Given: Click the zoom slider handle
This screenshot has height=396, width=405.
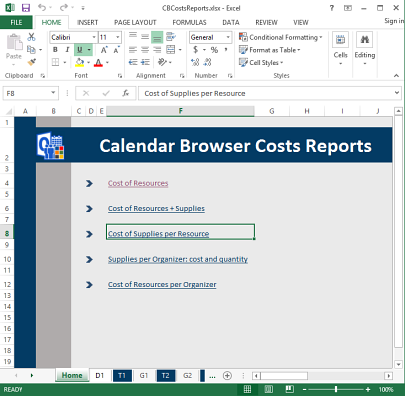Looking at the screenshot, I should coord(336,389).
